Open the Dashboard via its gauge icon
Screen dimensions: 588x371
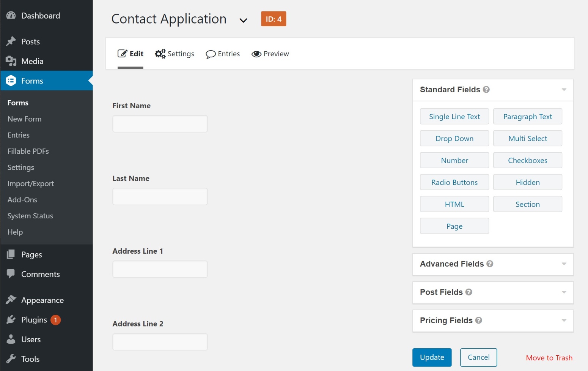pyautogui.click(x=11, y=16)
